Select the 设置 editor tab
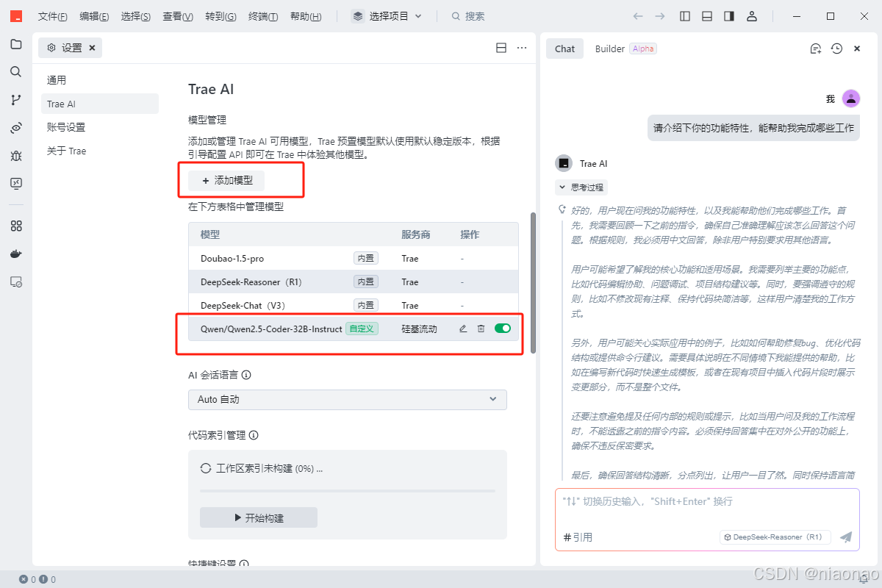This screenshot has width=882, height=588. pyautogui.click(x=71, y=48)
